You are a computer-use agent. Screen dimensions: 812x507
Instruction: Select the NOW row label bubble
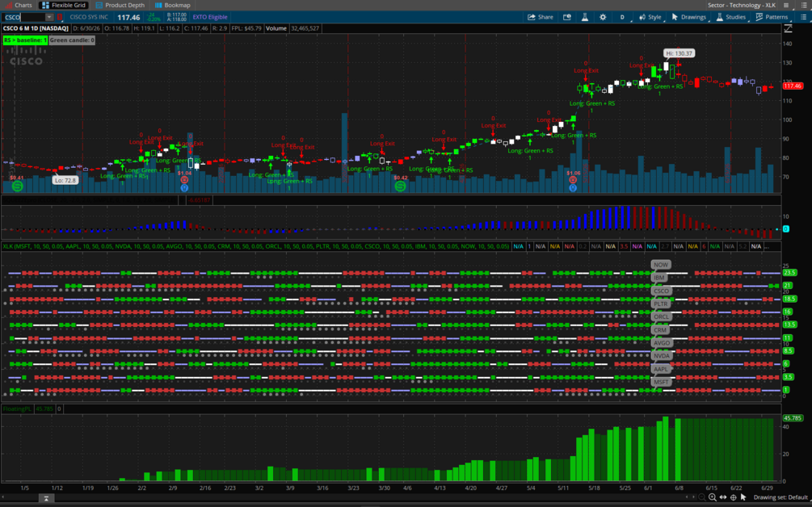tap(661, 264)
